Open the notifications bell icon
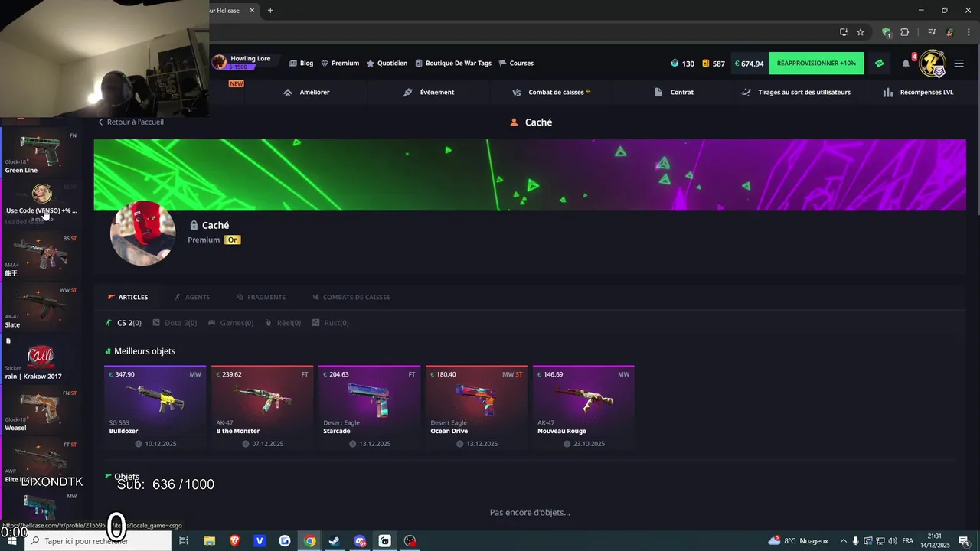This screenshot has width=980, height=551. pyautogui.click(x=906, y=64)
